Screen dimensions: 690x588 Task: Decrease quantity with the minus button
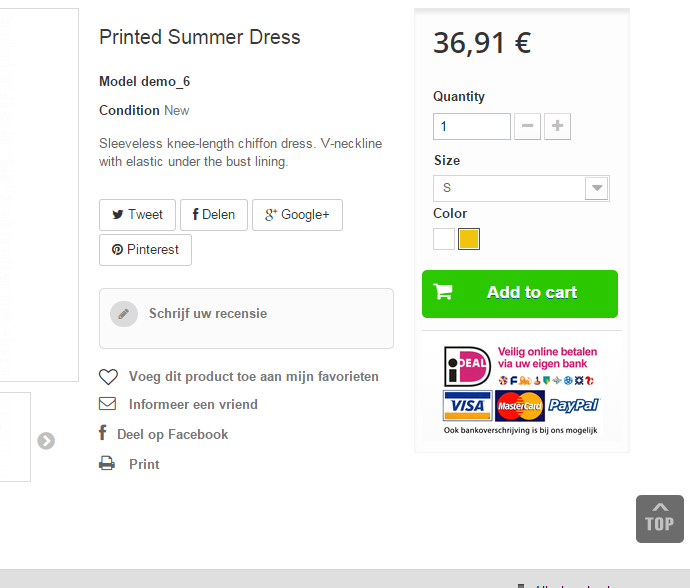pyautogui.click(x=528, y=127)
